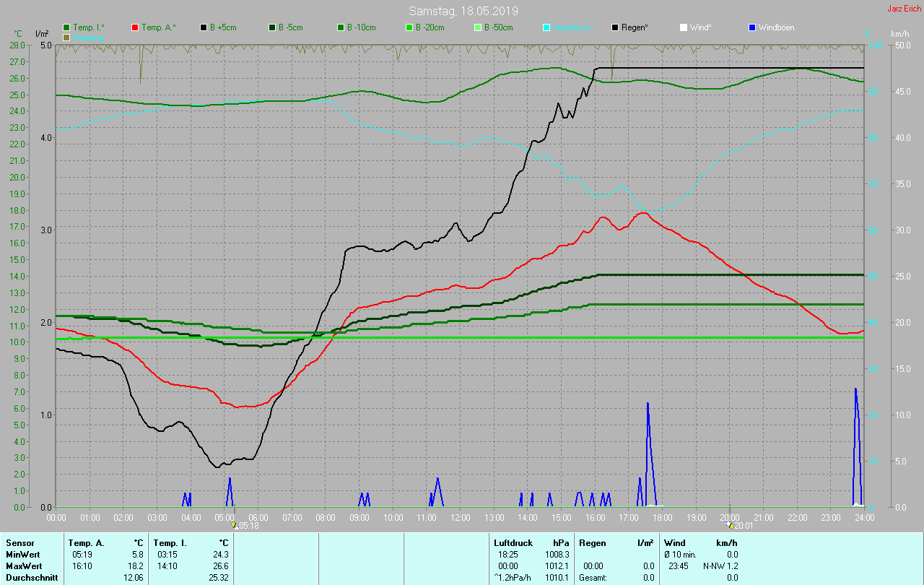Screen dimensions: 924x585
Task: Select the B -5cm legend label
Action: [x=290, y=27]
